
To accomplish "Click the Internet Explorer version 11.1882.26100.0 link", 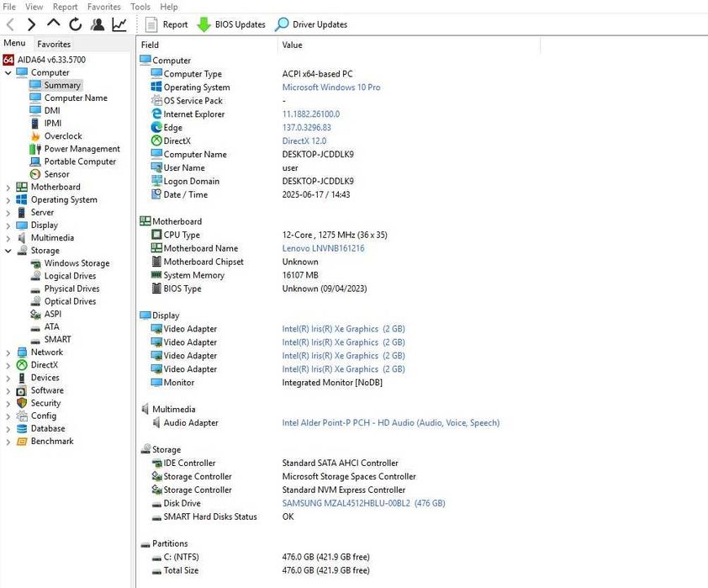I will (310, 114).
